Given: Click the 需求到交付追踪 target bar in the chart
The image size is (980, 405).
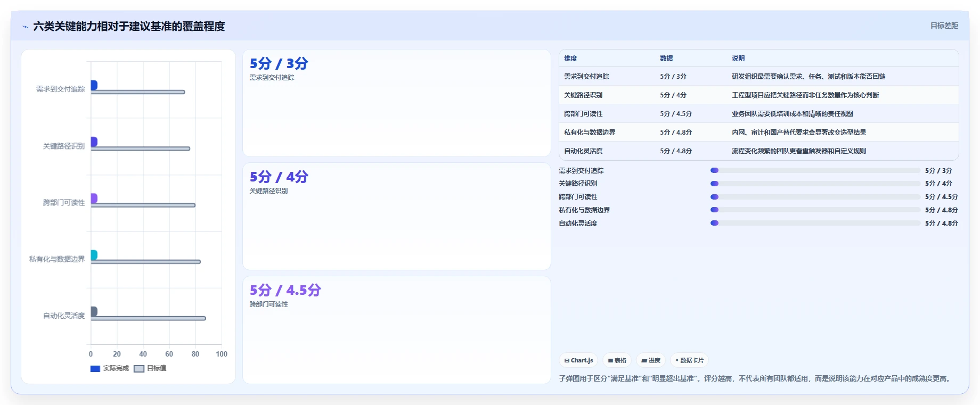Looking at the screenshot, I should pyautogui.click(x=138, y=92).
